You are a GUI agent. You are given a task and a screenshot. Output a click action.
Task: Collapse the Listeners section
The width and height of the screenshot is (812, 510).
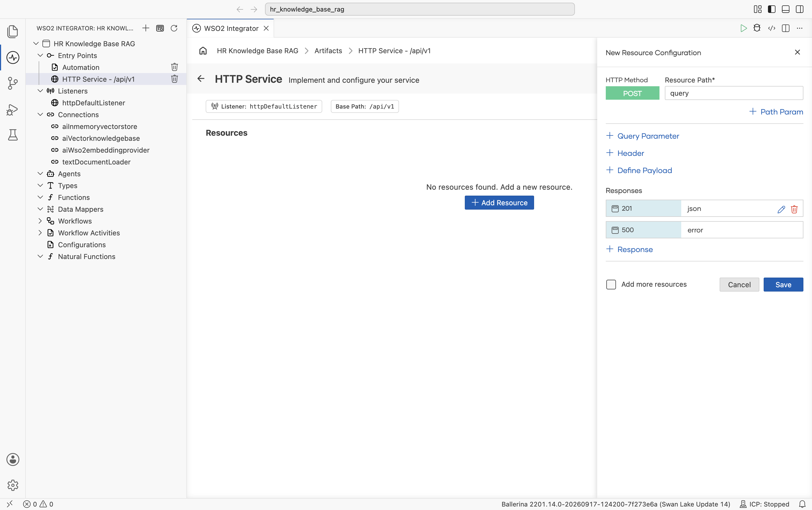(40, 91)
